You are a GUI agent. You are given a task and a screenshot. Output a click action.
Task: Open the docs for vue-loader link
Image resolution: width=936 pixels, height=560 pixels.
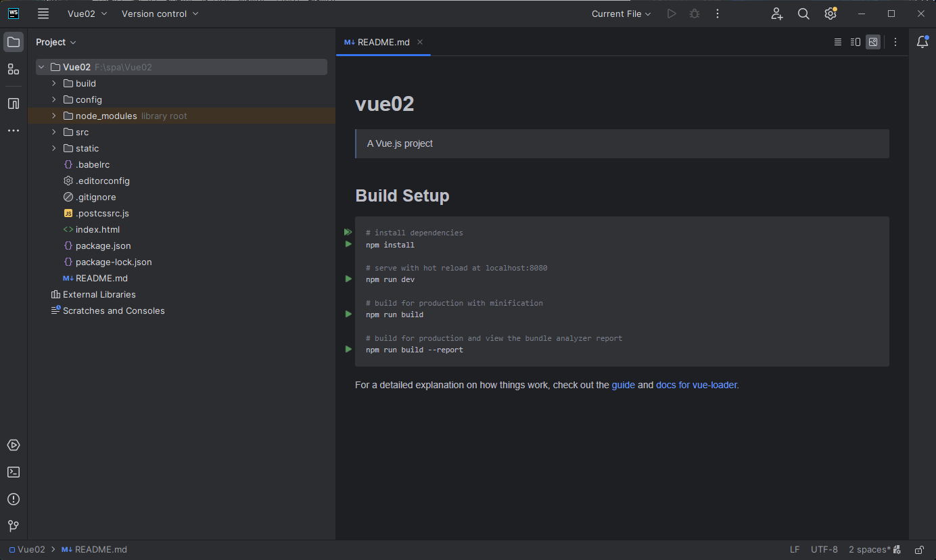pyautogui.click(x=696, y=385)
